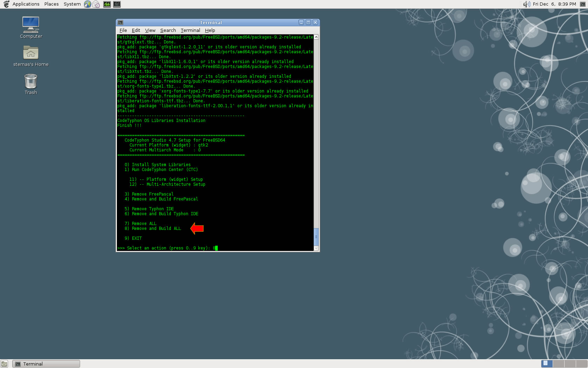Click the Terminal window title bar
This screenshot has height=368, width=588.
pyautogui.click(x=211, y=22)
